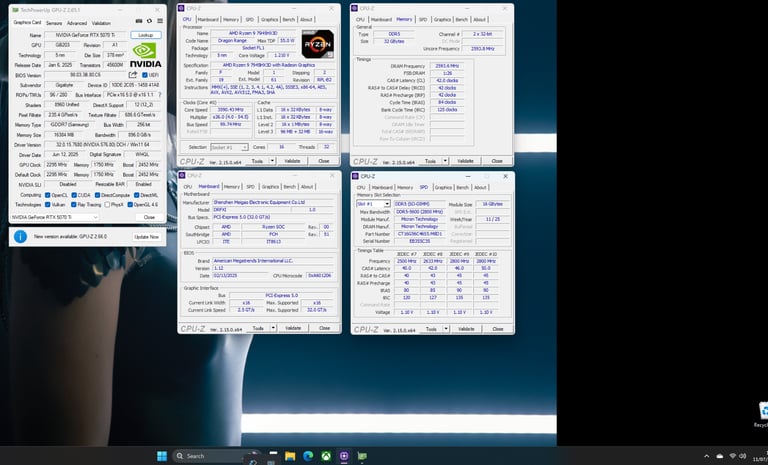This screenshot has height=465, width=768.
Task: Click the Ryzen logo in the CPU-Z CPU tab
Action: coord(317,44)
